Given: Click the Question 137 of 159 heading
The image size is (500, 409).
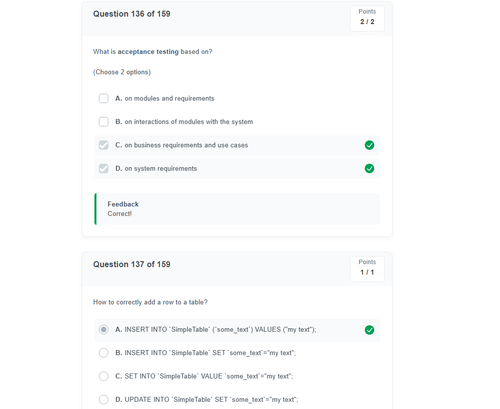Looking at the screenshot, I should coord(132,264).
